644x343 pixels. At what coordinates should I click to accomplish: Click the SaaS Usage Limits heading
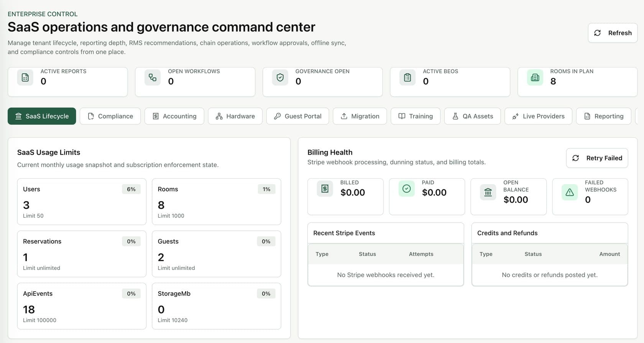coord(49,152)
